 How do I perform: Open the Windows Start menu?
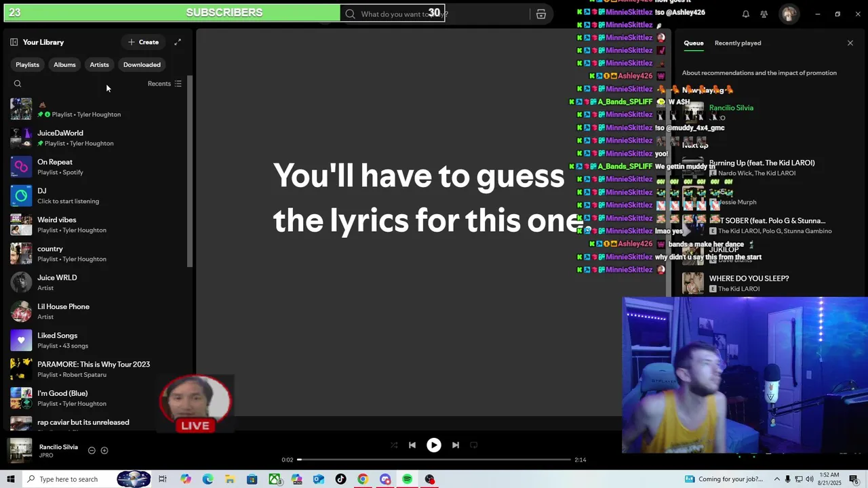point(10,479)
